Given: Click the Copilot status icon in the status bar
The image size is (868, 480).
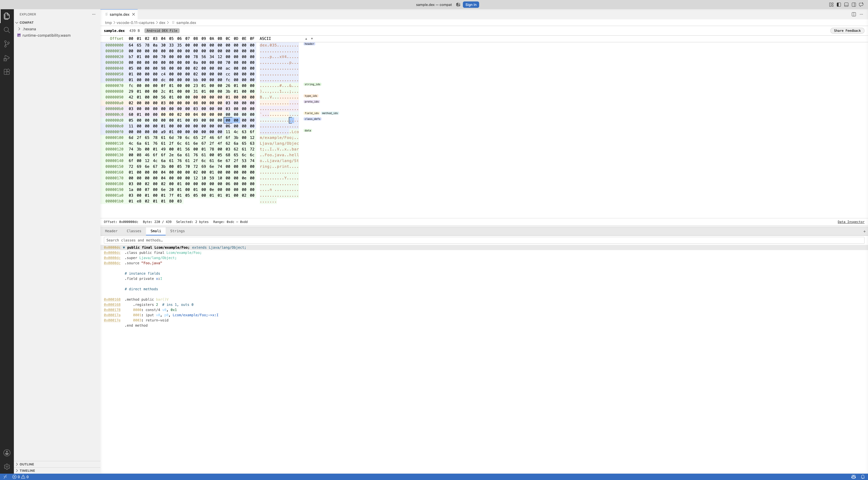Looking at the screenshot, I should (x=854, y=477).
